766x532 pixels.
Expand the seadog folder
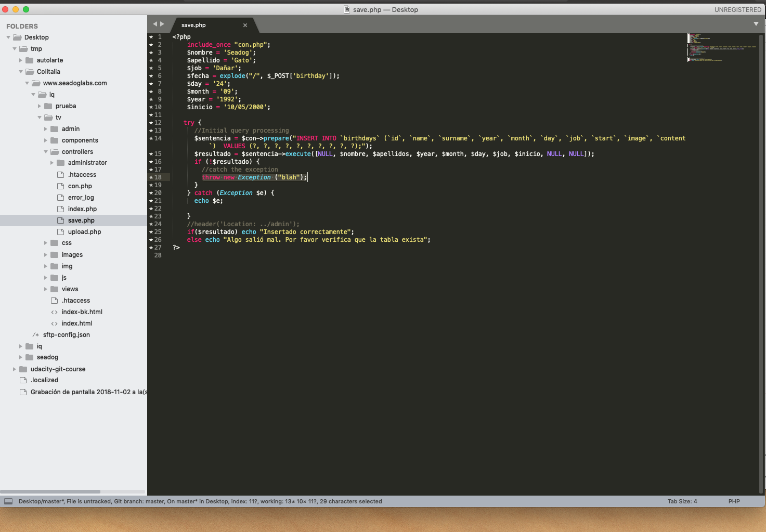pyautogui.click(x=21, y=357)
